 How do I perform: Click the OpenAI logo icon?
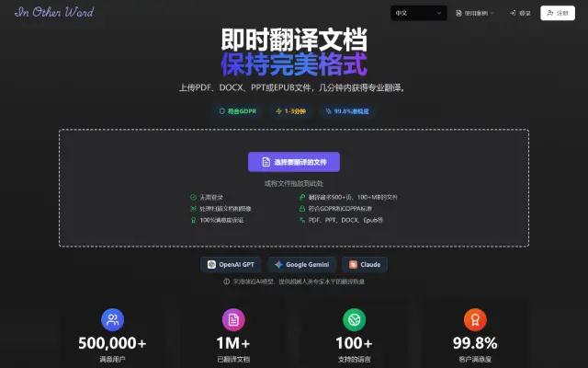pos(211,264)
